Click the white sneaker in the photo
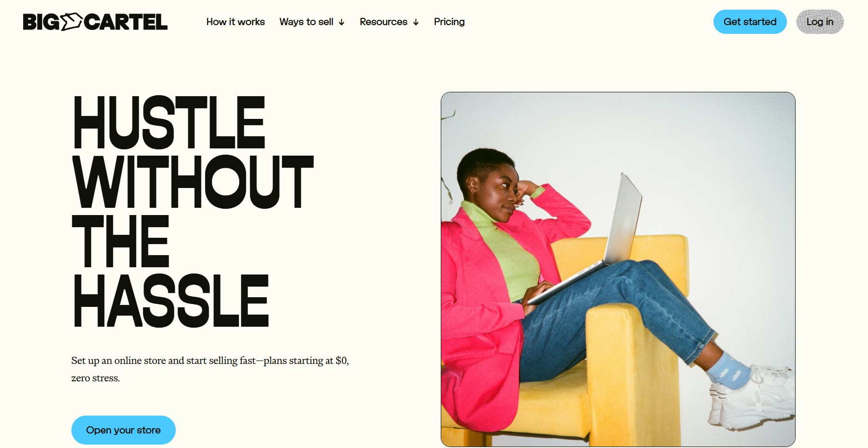 click(x=753, y=399)
